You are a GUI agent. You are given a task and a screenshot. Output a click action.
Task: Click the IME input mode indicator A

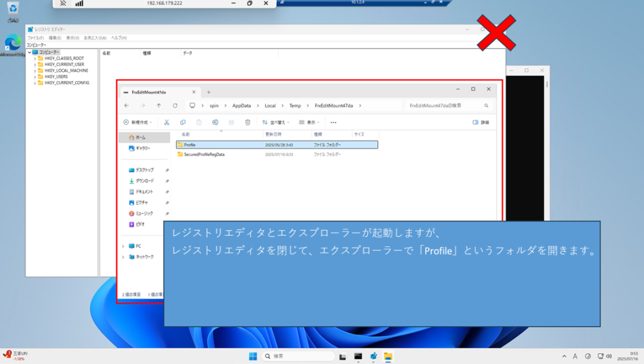(575, 356)
